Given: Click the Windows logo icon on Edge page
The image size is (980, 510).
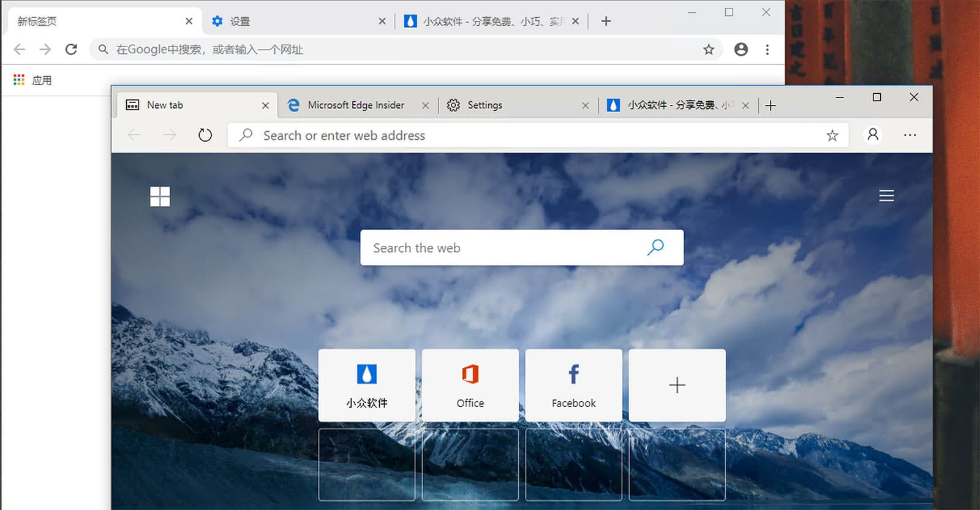Looking at the screenshot, I should click(x=160, y=196).
